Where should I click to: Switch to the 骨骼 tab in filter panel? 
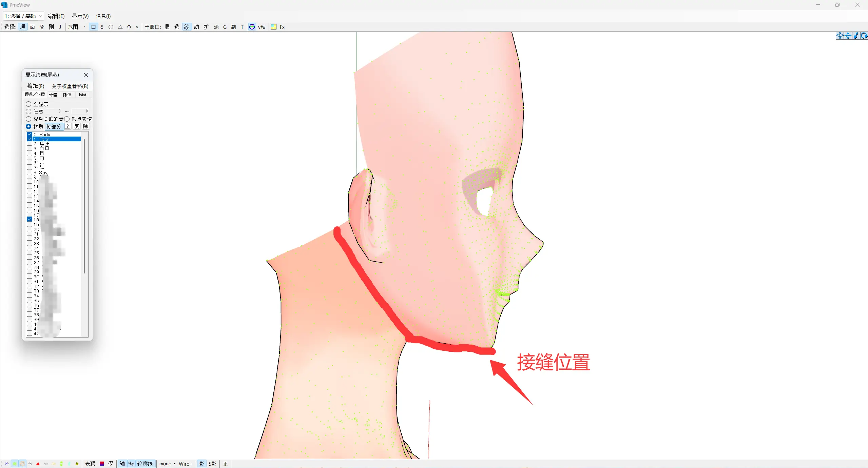53,95
